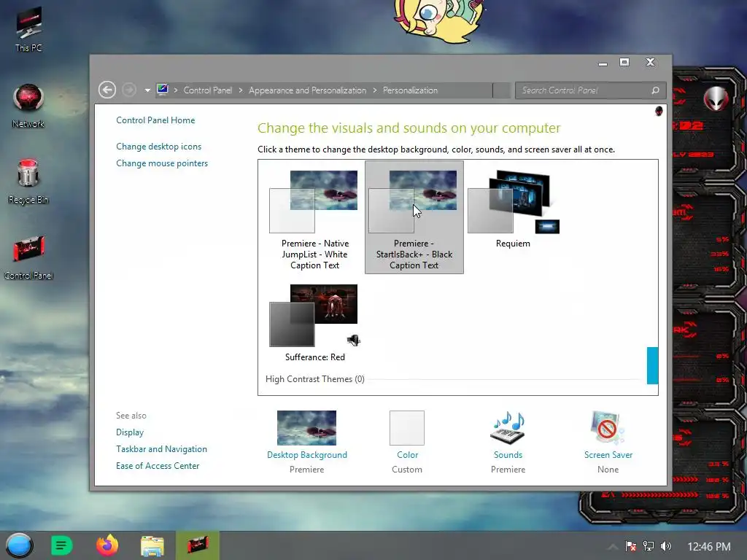
Task: Launch Firefox from the taskbar
Action: 107,545
